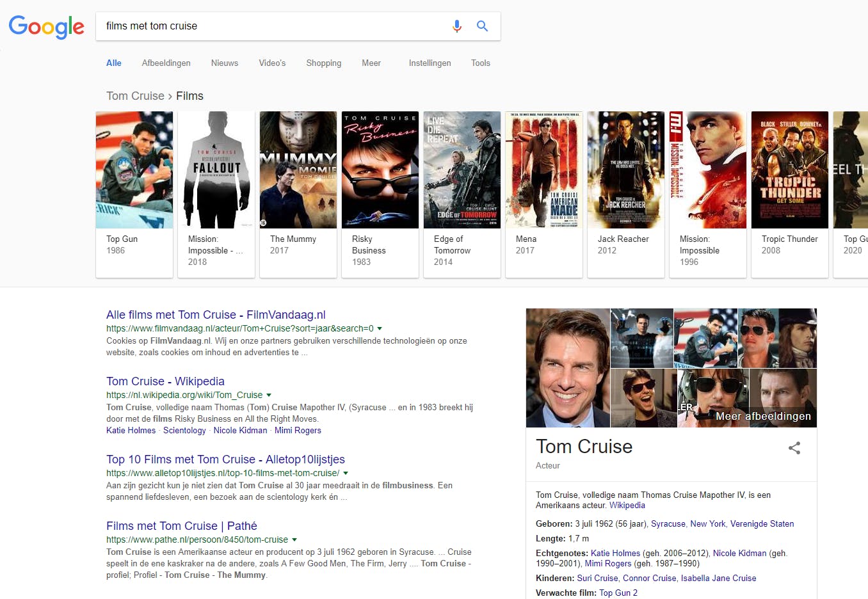
Task: Select the Tom Cruise knowledge panel title
Action: click(x=584, y=447)
